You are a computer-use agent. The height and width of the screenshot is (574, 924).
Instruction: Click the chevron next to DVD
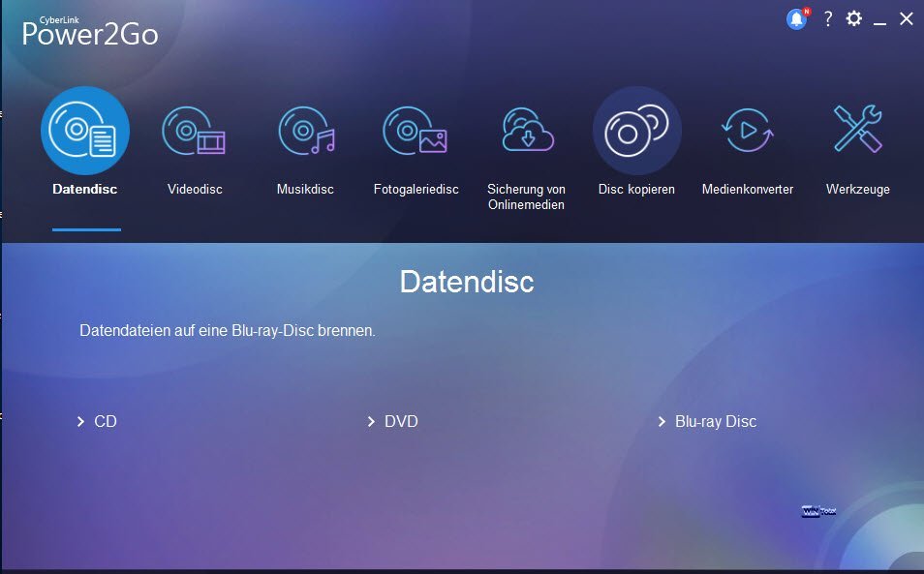[x=371, y=421]
